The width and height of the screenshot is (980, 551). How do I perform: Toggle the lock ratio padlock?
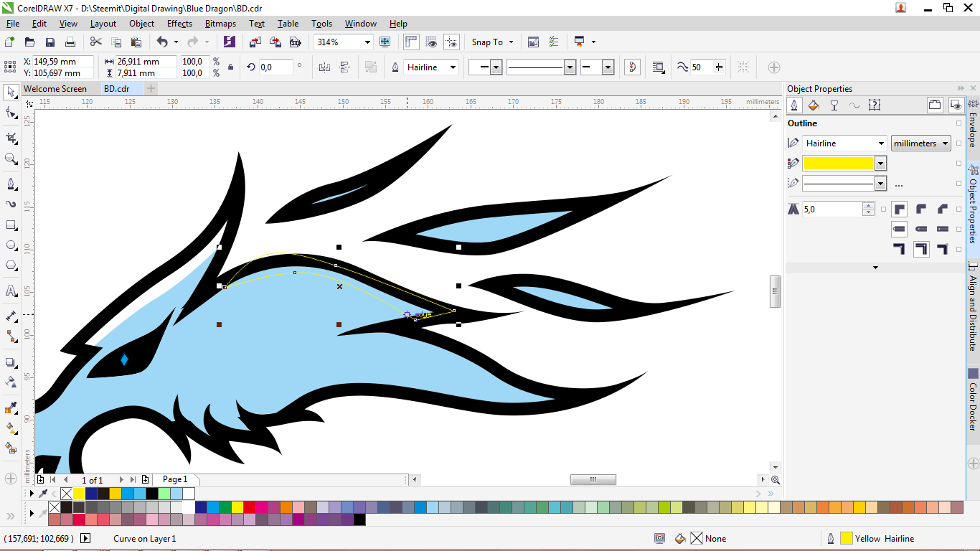pos(230,67)
